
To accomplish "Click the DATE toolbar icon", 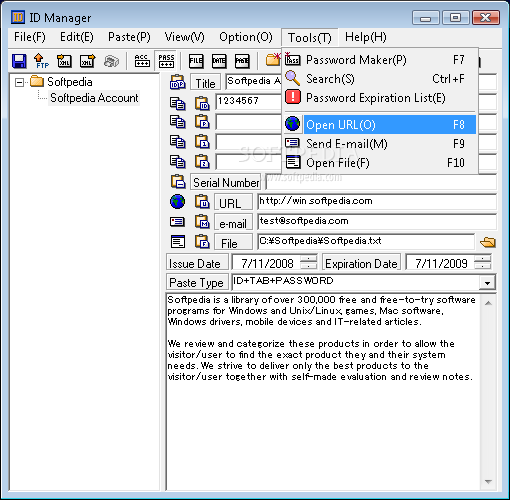I will 219,61.
